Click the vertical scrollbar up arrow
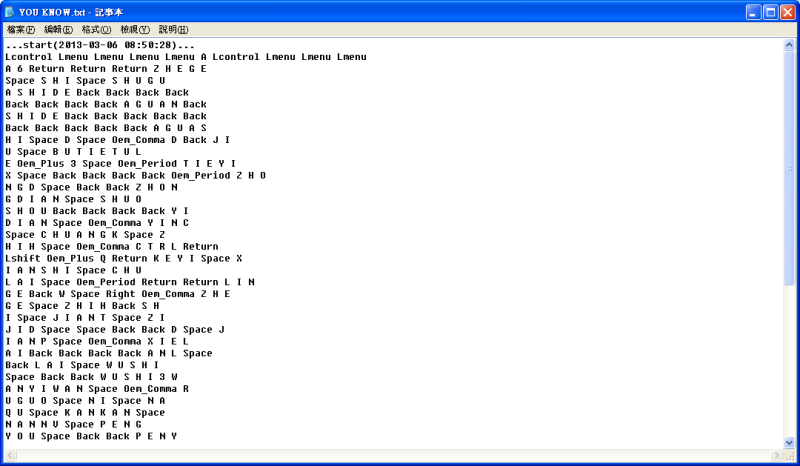This screenshot has height=466, width=800. [x=789, y=45]
